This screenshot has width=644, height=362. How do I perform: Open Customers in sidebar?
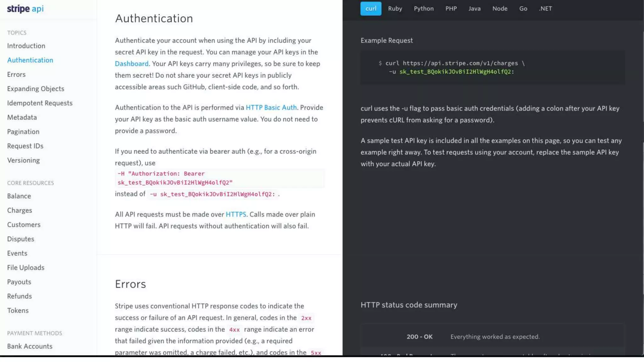coord(24,225)
